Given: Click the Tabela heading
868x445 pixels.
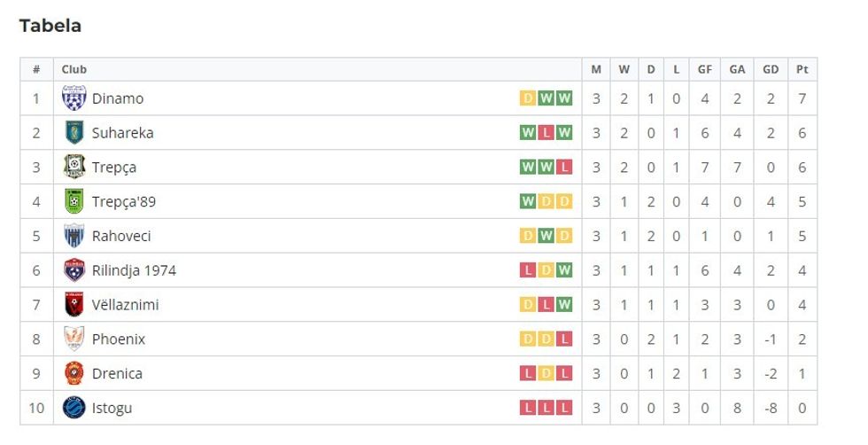Looking at the screenshot, I should [x=50, y=26].
